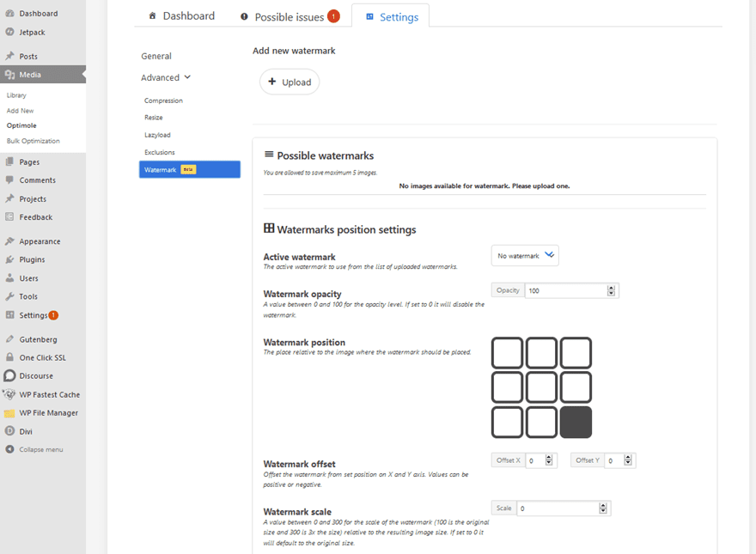Click the Upload button
756x554 pixels.
click(x=290, y=82)
